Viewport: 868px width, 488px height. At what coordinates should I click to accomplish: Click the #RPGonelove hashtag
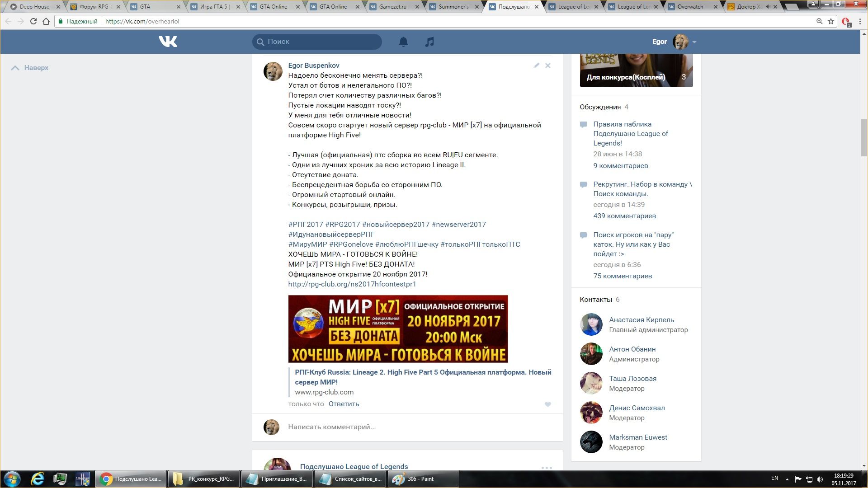click(351, 244)
